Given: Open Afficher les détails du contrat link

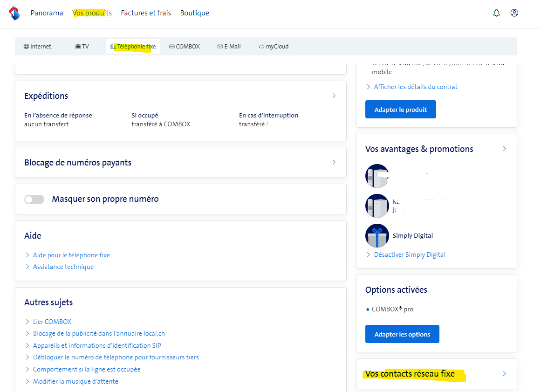Looking at the screenshot, I should (415, 87).
